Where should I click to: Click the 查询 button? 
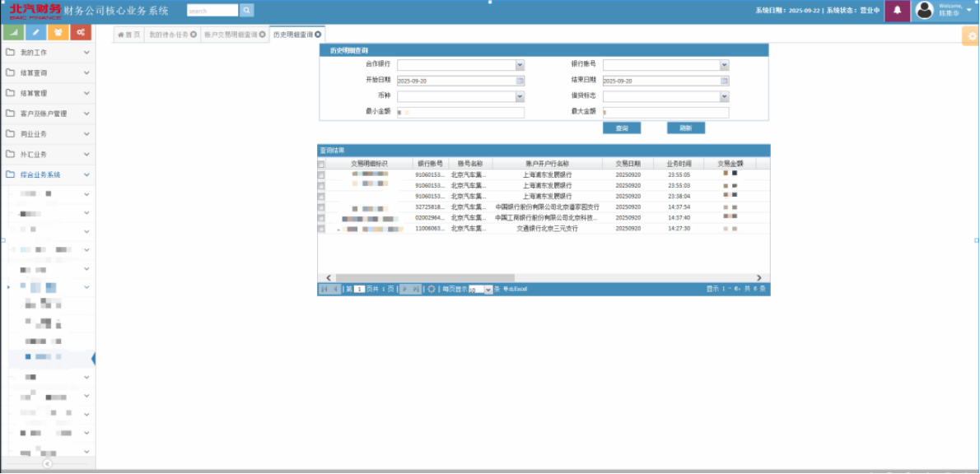[622, 128]
